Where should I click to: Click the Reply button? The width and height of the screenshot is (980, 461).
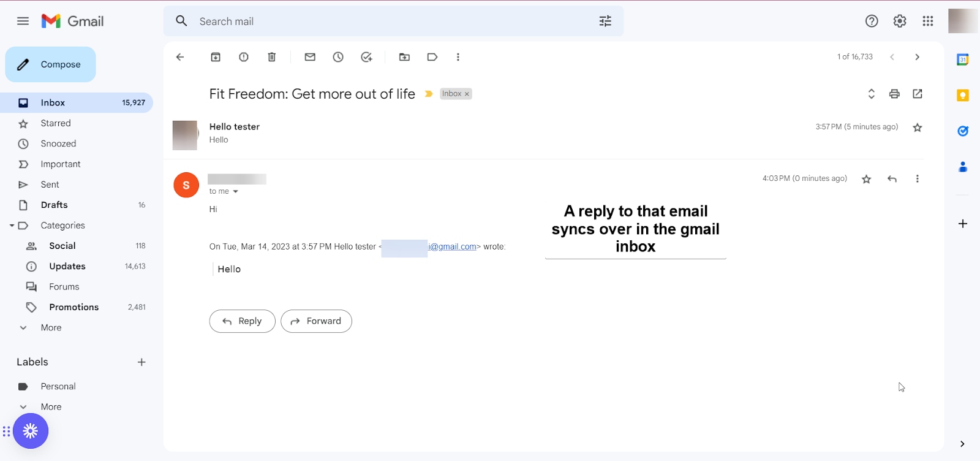click(x=243, y=321)
